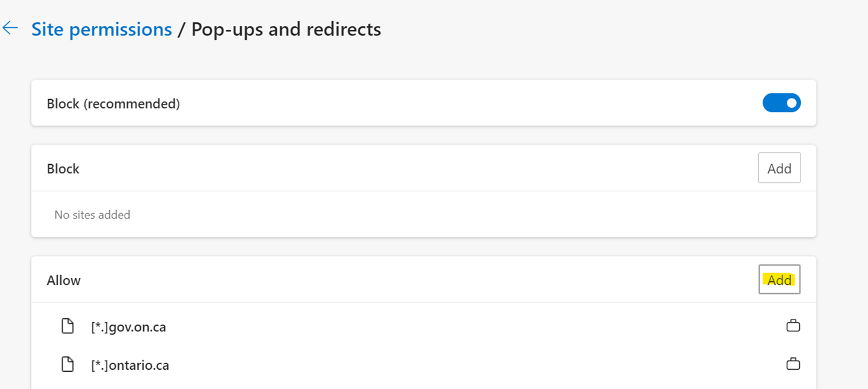
Task: Click Add button in the Block section
Action: 779,168
